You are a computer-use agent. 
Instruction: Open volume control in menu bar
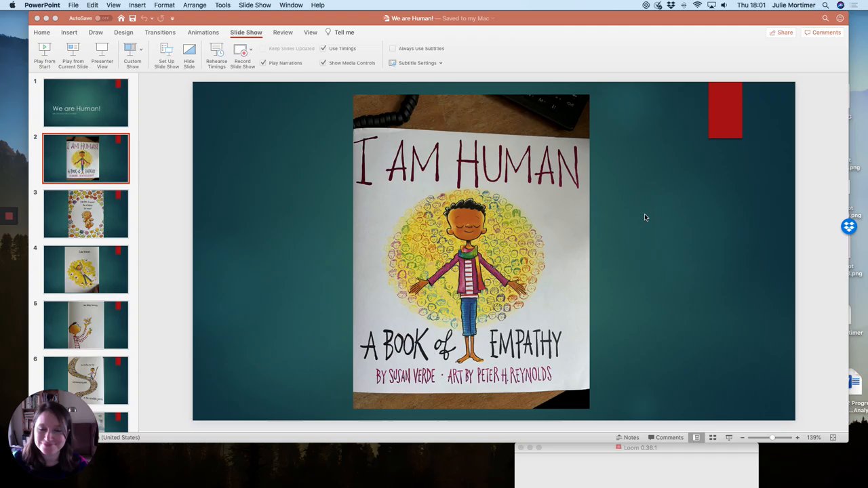point(724,5)
